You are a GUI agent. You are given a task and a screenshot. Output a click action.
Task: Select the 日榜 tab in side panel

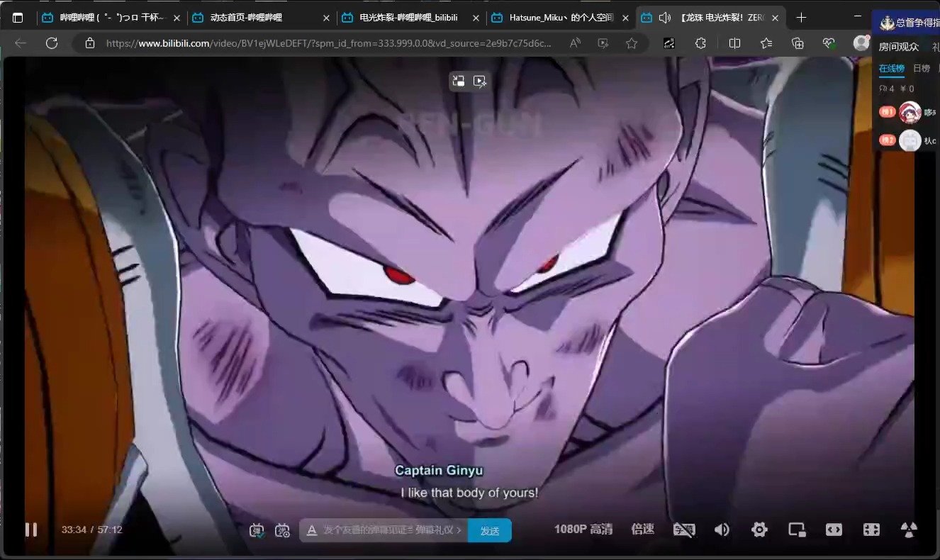pos(922,69)
